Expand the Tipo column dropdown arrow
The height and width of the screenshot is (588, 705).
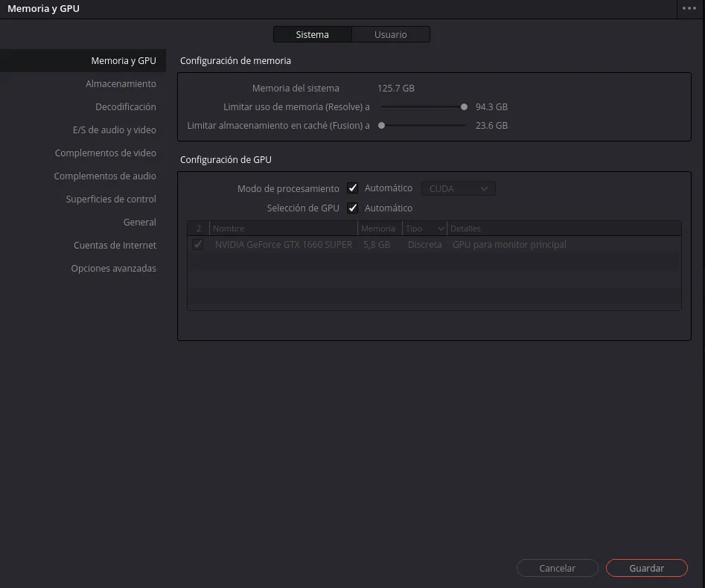pyautogui.click(x=441, y=229)
